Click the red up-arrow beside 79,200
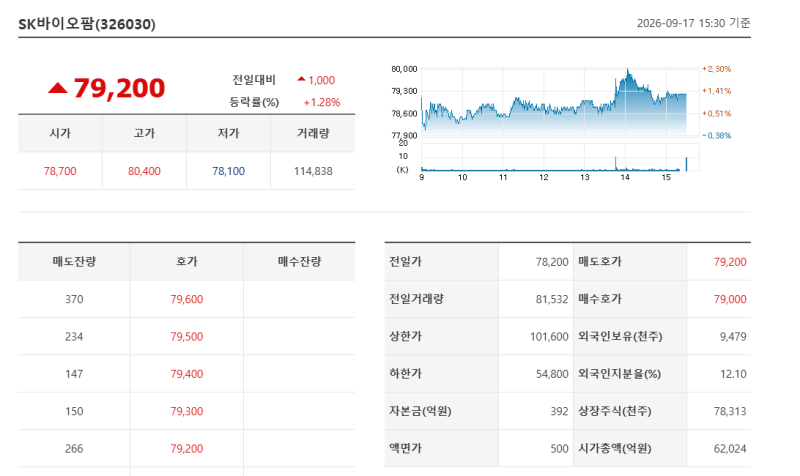 point(58,88)
